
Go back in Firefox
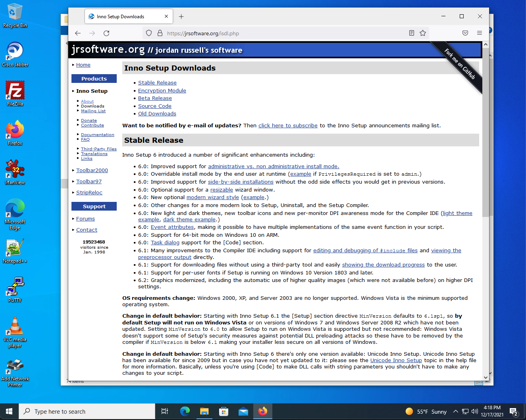[x=78, y=33]
